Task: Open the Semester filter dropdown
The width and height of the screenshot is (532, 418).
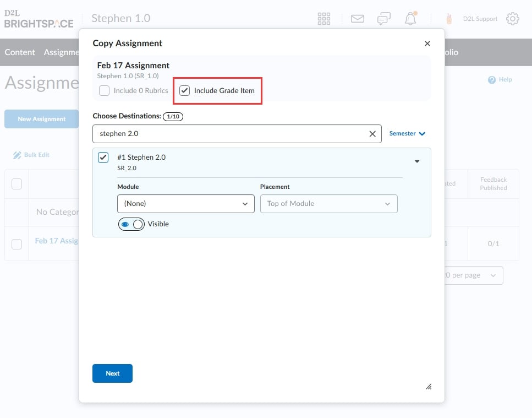Action: tap(407, 133)
